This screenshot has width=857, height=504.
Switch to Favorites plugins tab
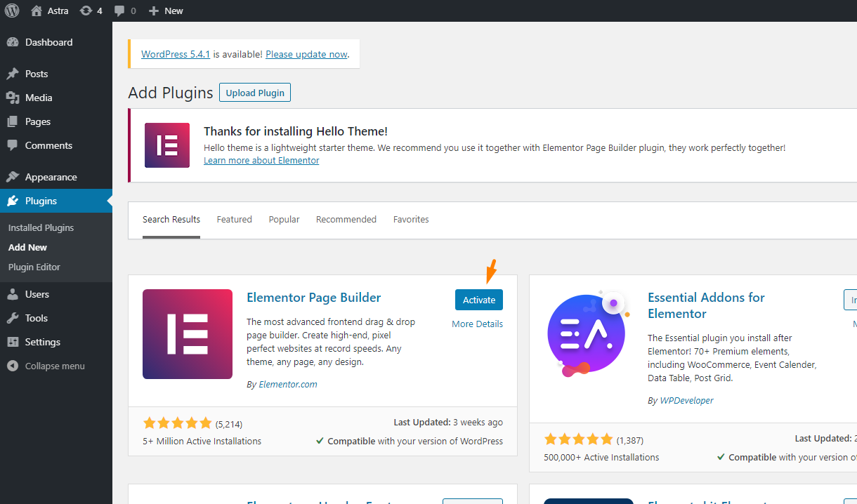(x=411, y=220)
